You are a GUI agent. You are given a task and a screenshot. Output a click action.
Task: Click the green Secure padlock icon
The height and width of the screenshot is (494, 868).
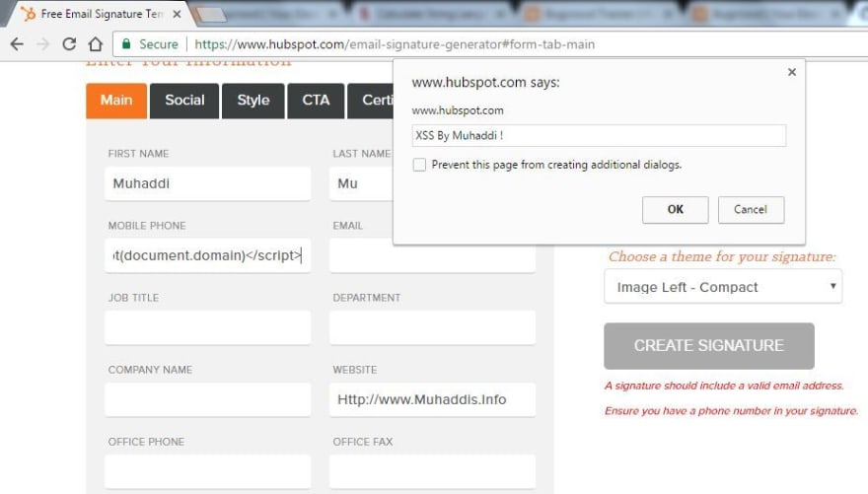pyautogui.click(x=126, y=43)
